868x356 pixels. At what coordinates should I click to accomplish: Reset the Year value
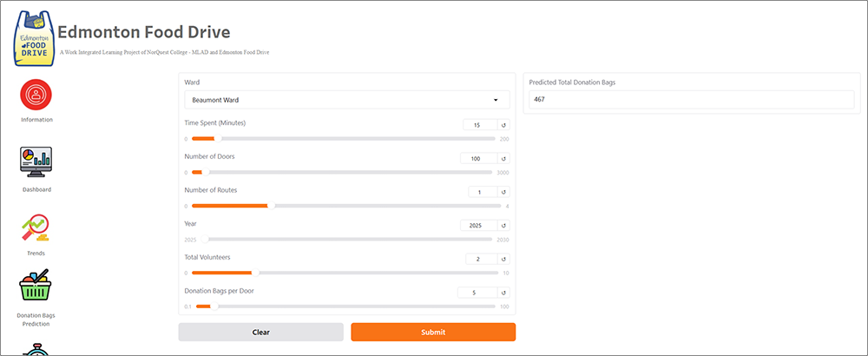503,226
